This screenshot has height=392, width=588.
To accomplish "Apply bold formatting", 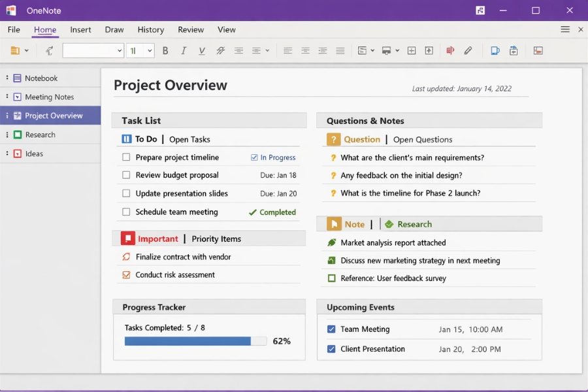I will [165, 50].
